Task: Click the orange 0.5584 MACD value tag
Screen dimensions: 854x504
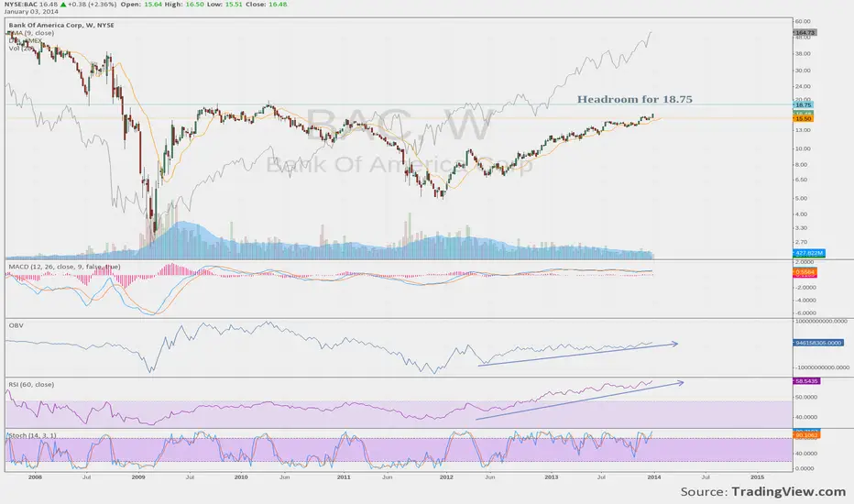Action: pos(805,271)
